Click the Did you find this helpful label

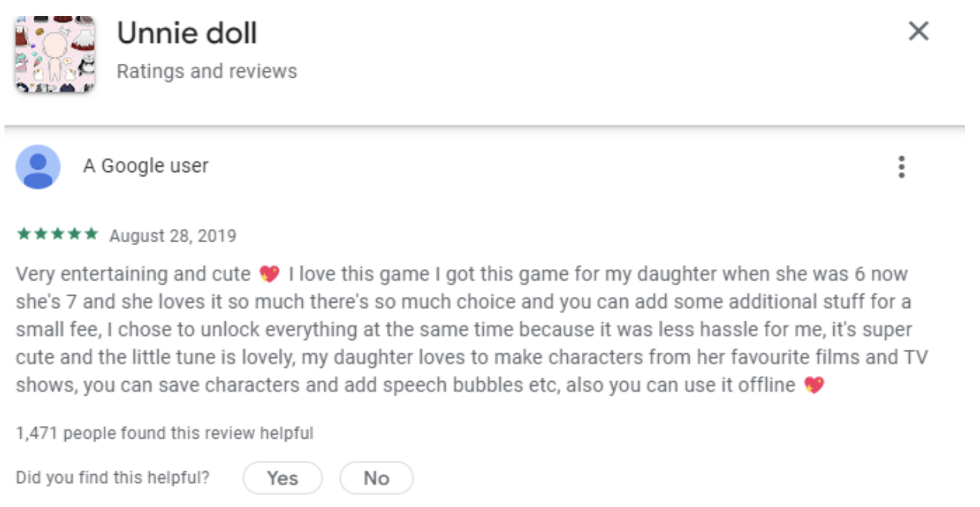pyautogui.click(x=113, y=477)
